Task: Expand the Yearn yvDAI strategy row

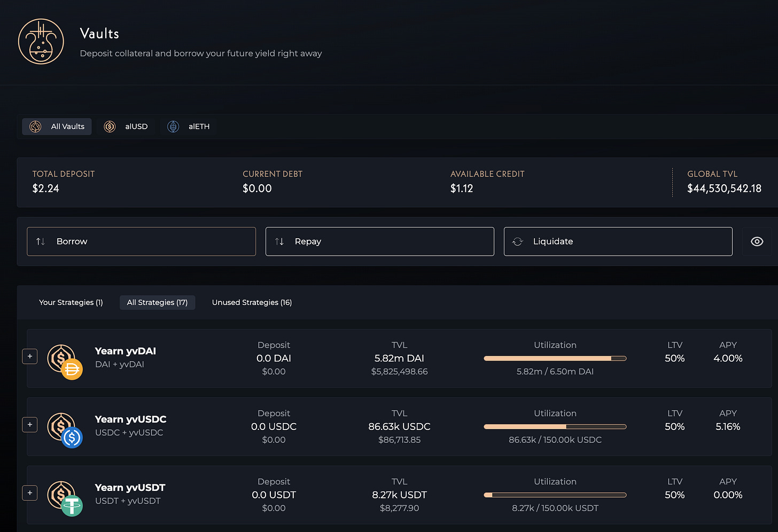Action: (x=30, y=356)
